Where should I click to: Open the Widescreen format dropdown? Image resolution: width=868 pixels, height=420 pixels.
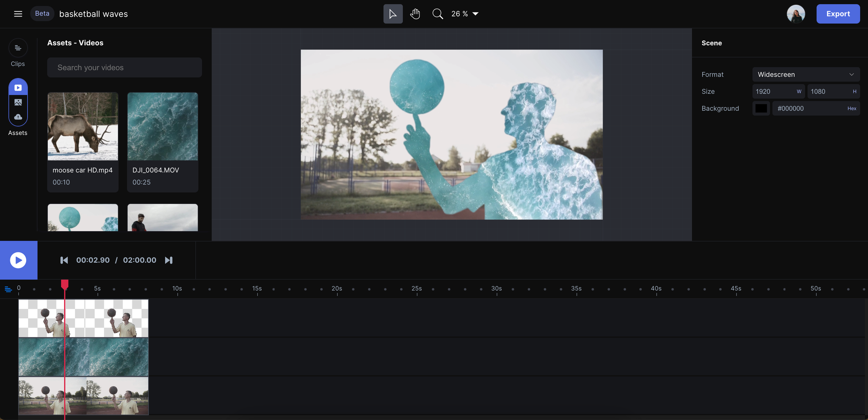tap(806, 74)
